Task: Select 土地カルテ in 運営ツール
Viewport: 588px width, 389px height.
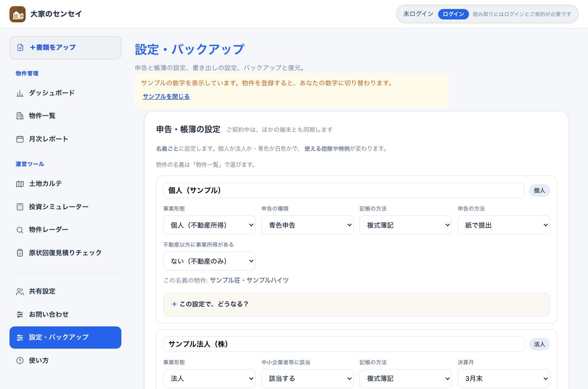Action: point(65,184)
